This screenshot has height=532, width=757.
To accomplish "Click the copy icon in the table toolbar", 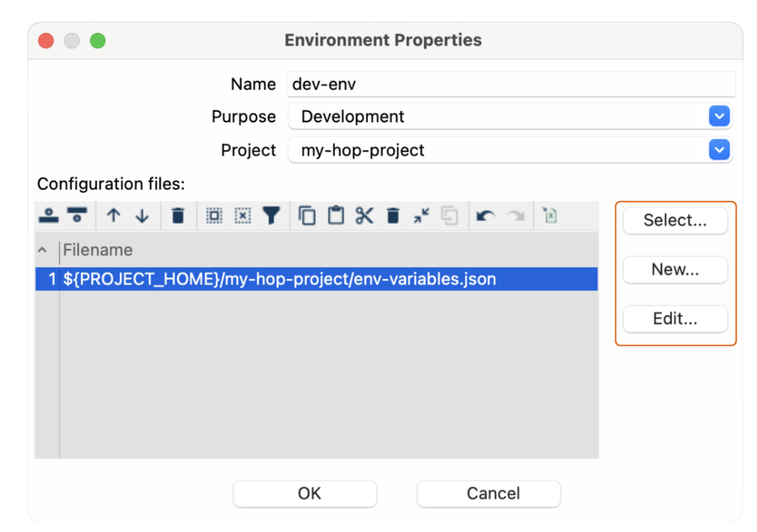I will pos(307,216).
